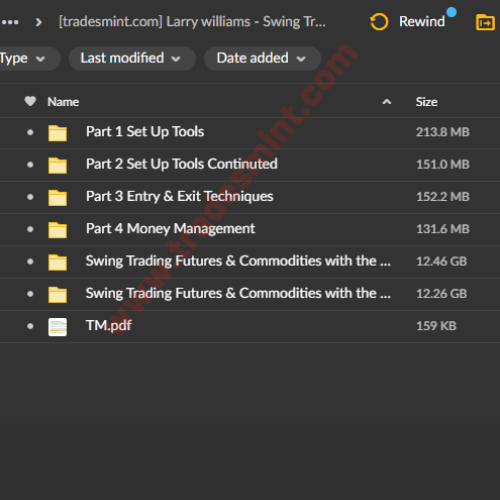The height and width of the screenshot is (500, 500).
Task: Open the Date added filter dropdown
Action: [262, 58]
